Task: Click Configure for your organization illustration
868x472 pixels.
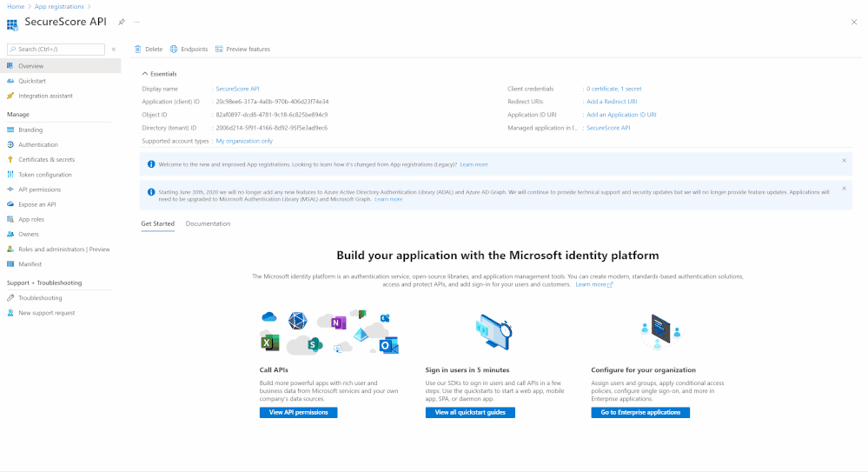Action: click(660, 331)
